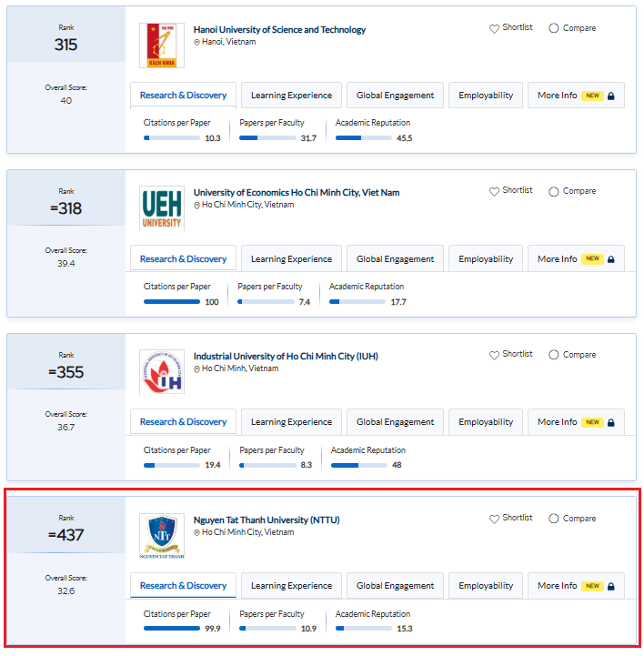The image size is (644, 656).
Task: Toggle Compare for University of Economics Ho Chi Minh City
Action: [554, 191]
